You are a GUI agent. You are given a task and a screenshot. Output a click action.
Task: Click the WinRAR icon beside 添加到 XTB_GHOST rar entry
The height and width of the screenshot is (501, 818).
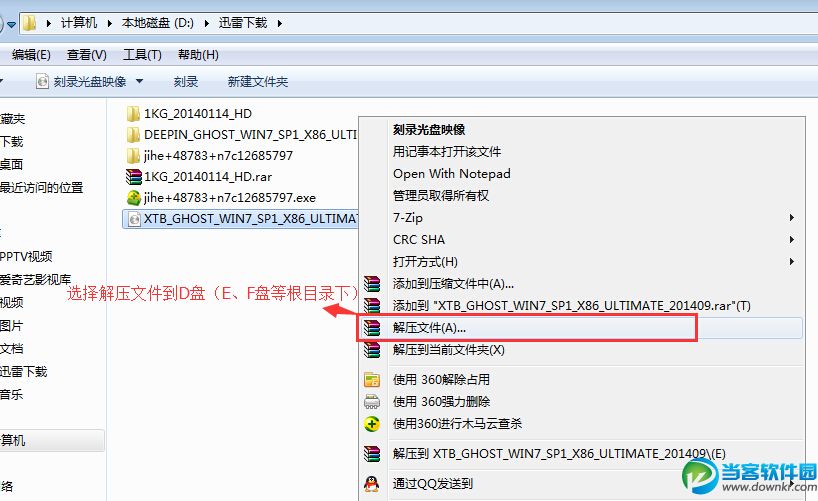point(372,305)
